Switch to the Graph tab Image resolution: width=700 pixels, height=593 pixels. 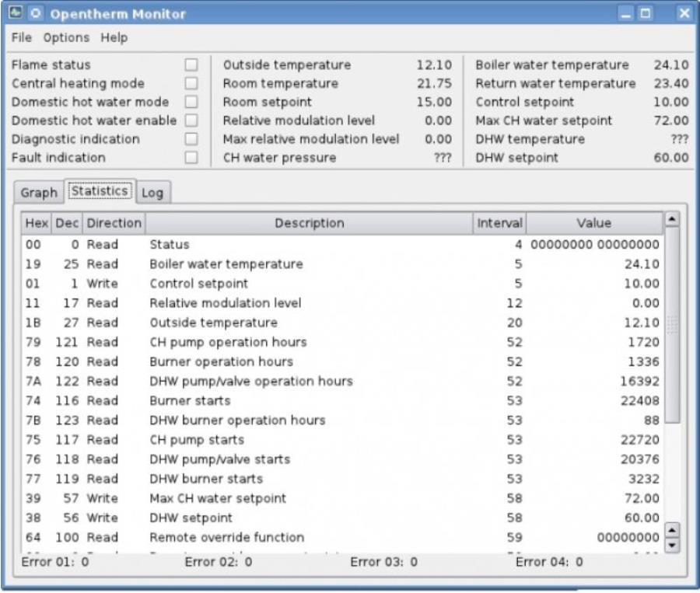pos(39,193)
